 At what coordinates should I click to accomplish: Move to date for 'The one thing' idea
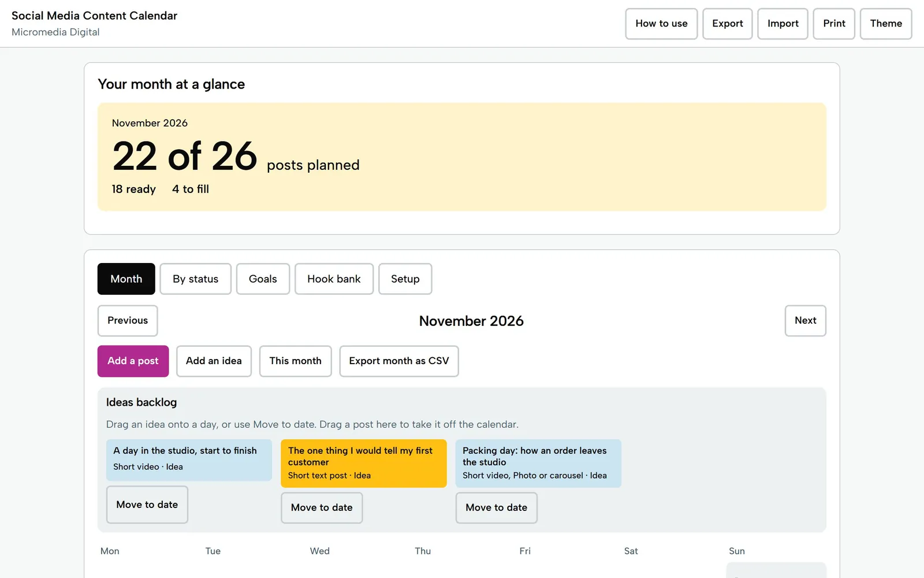pyautogui.click(x=322, y=507)
